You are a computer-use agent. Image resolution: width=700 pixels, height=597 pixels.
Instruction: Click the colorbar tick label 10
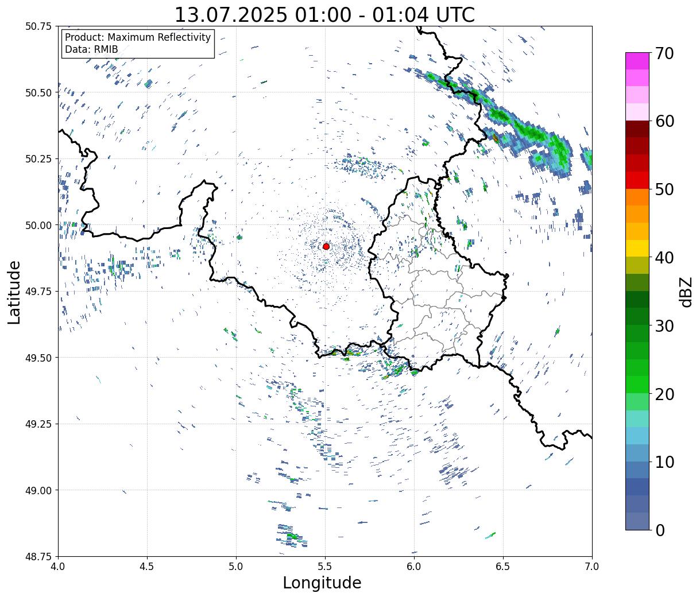pos(664,462)
